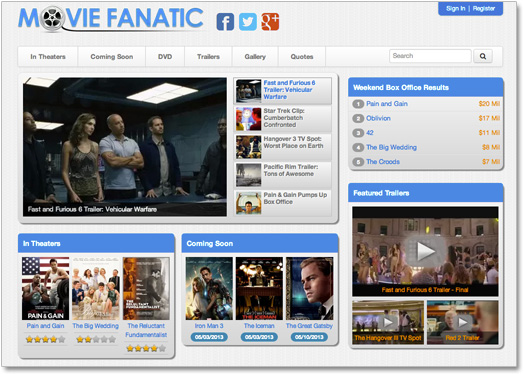Click the 05/03/2013 date under Iron Man 3

(x=209, y=337)
